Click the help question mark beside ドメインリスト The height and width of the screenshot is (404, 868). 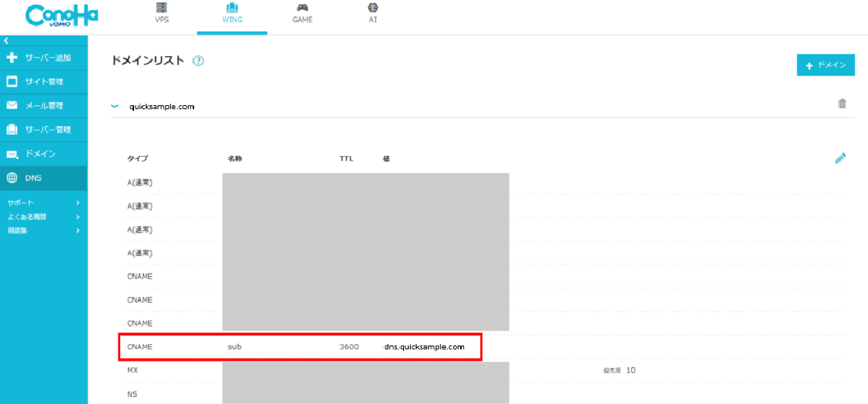click(198, 61)
